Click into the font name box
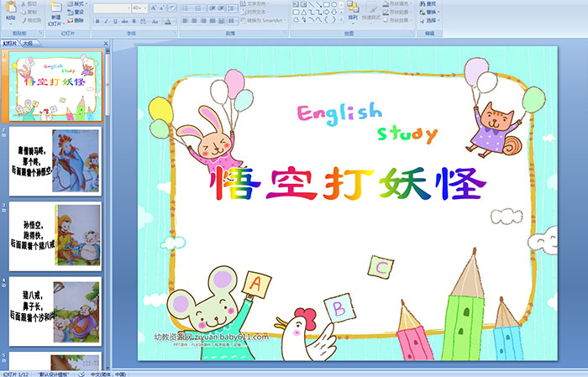 (111, 8)
